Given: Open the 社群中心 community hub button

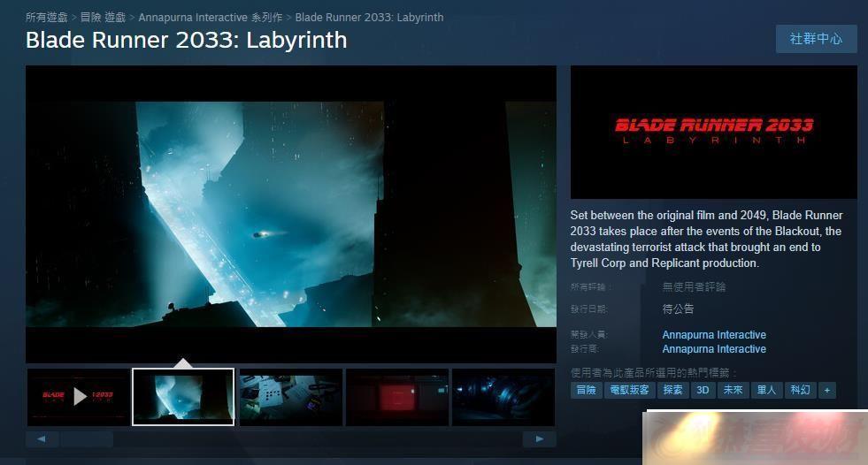Looking at the screenshot, I should click(x=816, y=39).
